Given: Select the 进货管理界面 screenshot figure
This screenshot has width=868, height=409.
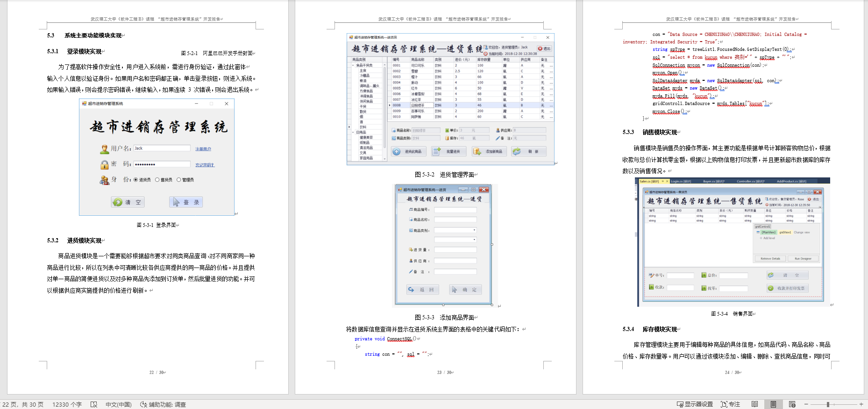Looking at the screenshot, I should click(450, 99).
